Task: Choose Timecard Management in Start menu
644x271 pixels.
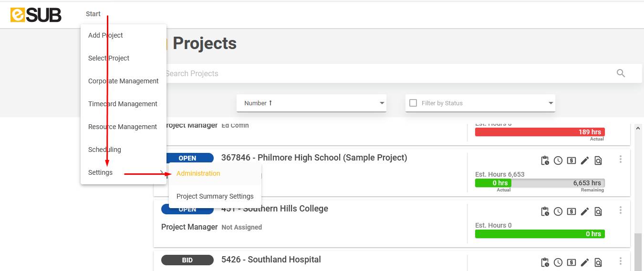Action: 124,104
